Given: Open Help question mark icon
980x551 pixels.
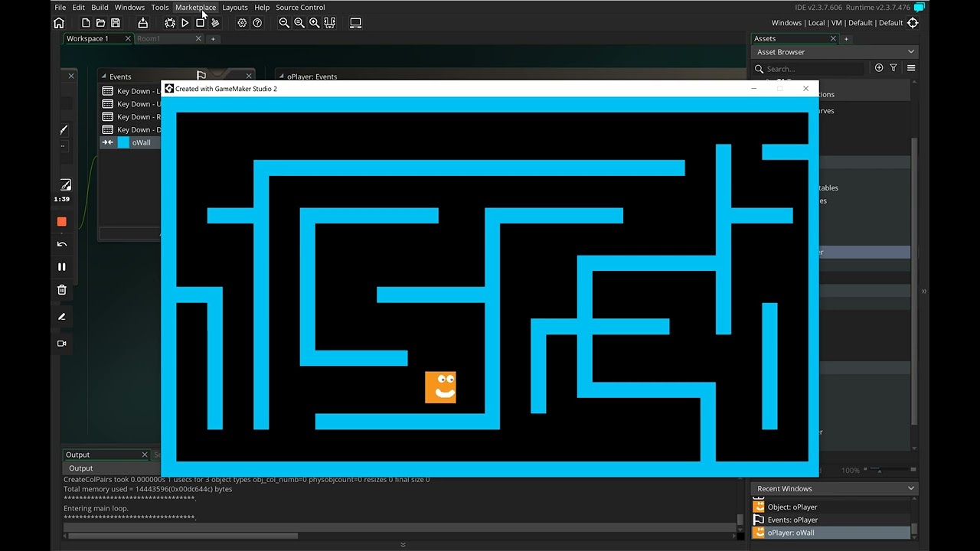Looking at the screenshot, I should coord(257,23).
